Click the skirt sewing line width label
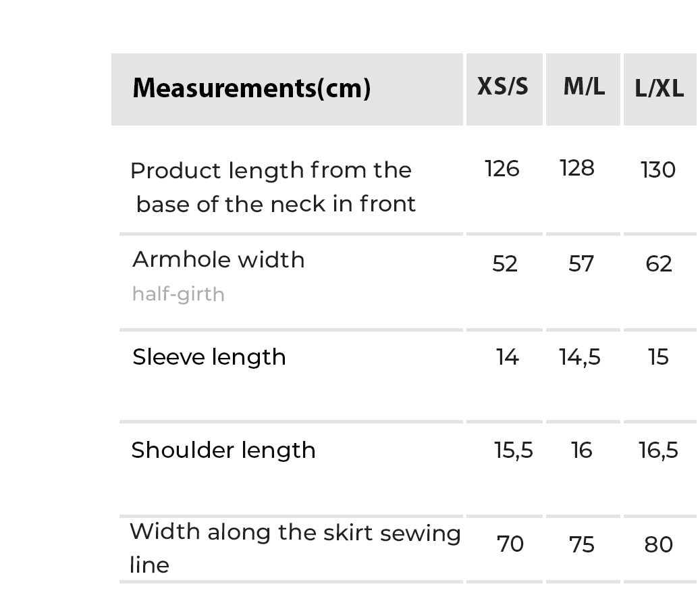The image size is (700, 599). point(295,548)
